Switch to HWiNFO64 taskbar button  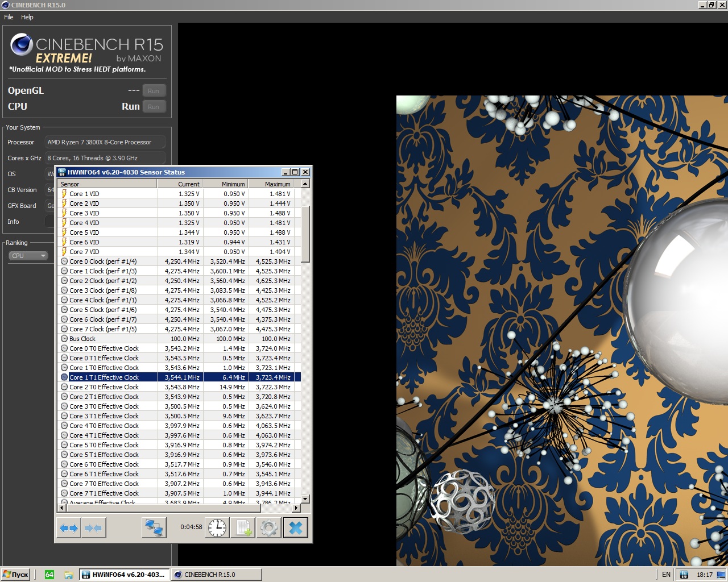click(123, 575)
